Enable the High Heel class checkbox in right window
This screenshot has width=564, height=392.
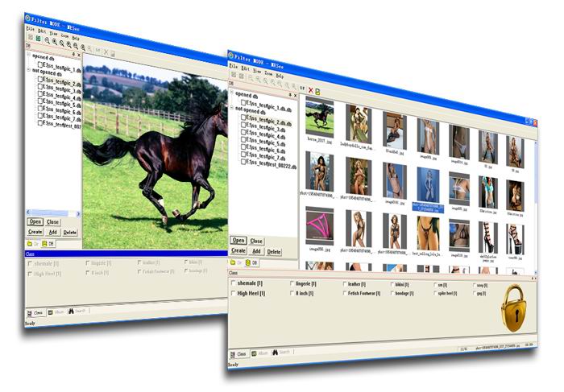click(x=234, y=293)
